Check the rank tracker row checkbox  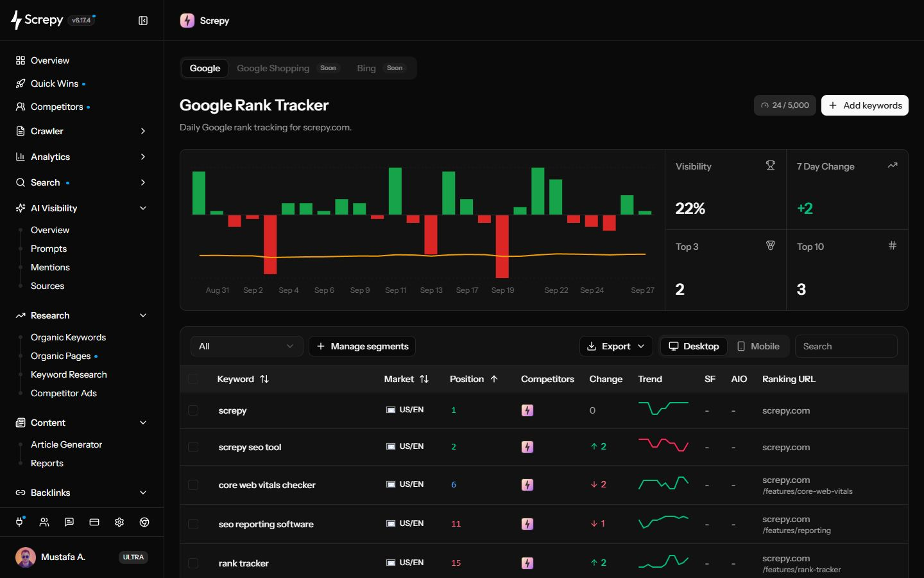(x=193, y=563)
